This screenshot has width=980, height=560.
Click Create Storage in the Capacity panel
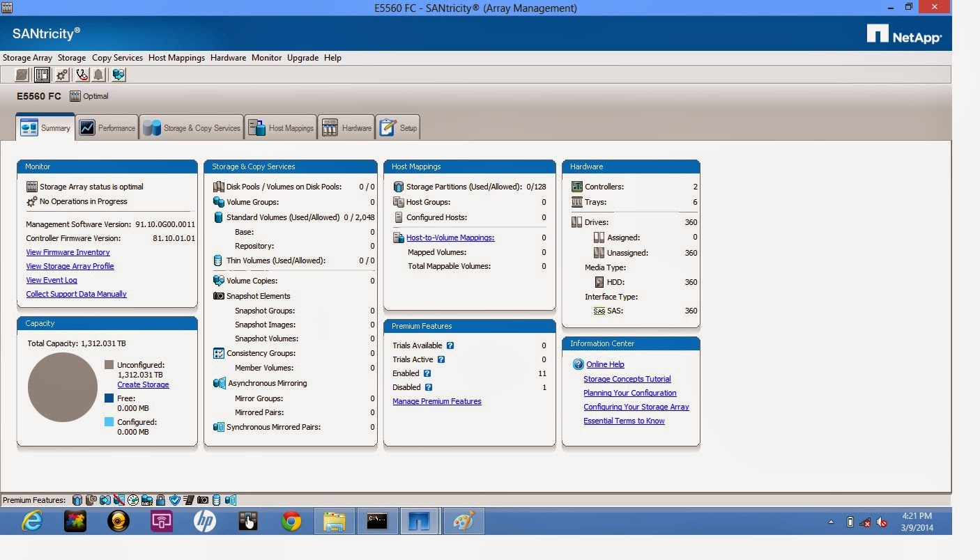[143, 384]
